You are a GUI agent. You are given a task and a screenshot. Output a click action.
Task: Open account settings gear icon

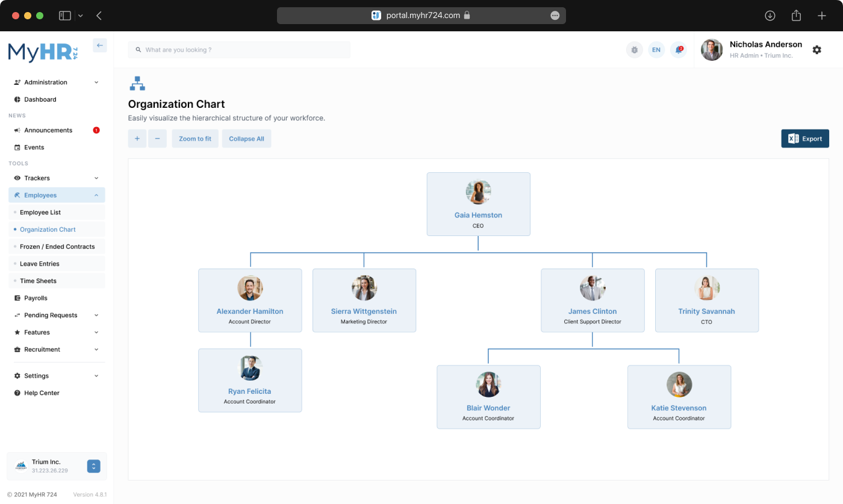(x=817, y=50)
